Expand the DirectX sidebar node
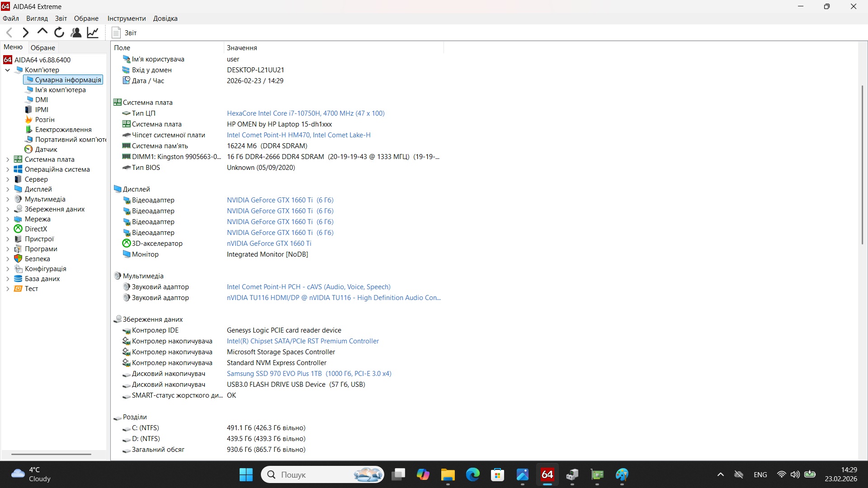This screenshot has width=868, height=488. tap(7, 229)
